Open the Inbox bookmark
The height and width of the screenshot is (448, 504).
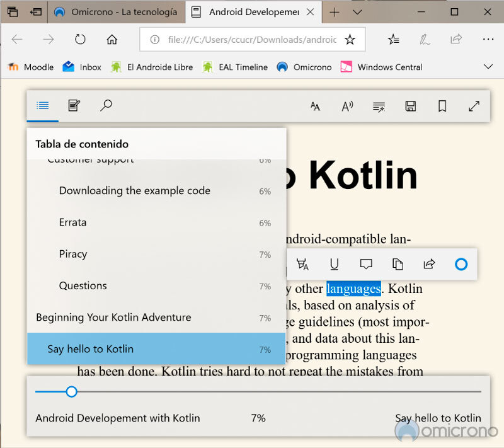[x=82, y=67]
